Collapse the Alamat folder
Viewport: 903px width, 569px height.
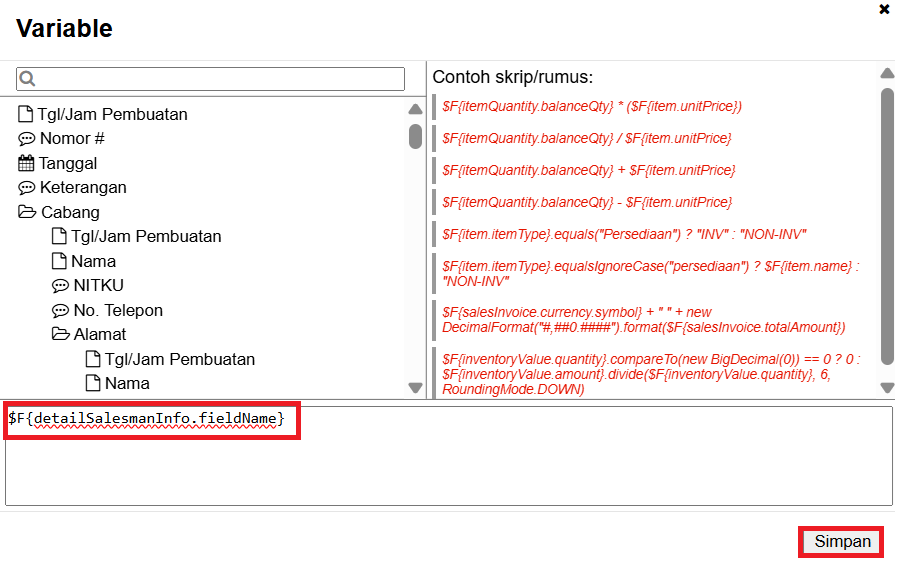pos(60,335)
